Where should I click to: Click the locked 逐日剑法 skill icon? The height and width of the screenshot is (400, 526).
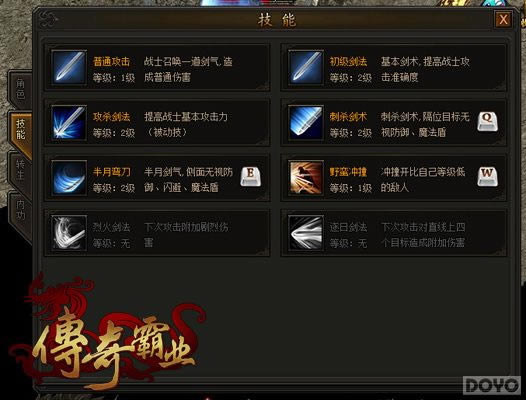306,233
